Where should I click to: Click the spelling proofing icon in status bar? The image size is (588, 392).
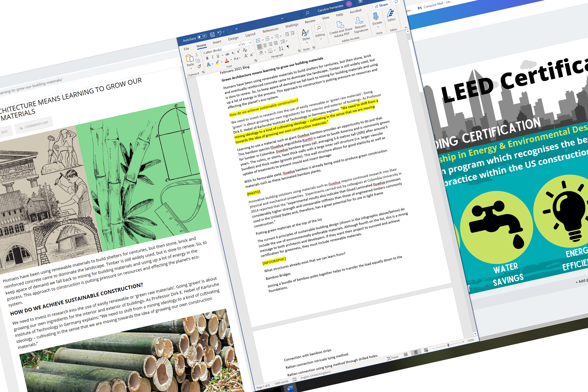click(x=295, y=380)
